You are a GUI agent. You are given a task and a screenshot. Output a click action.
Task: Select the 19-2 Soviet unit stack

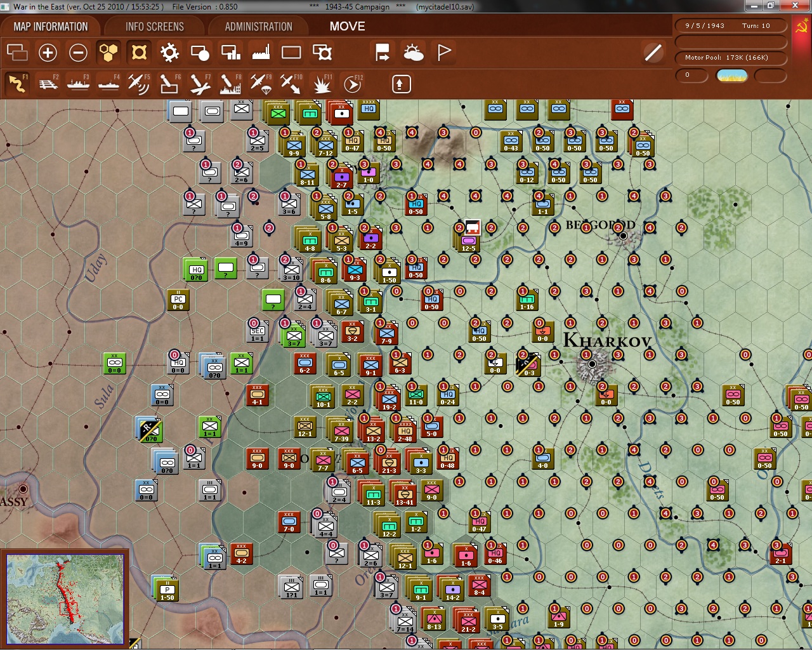[x=388, y=399]
